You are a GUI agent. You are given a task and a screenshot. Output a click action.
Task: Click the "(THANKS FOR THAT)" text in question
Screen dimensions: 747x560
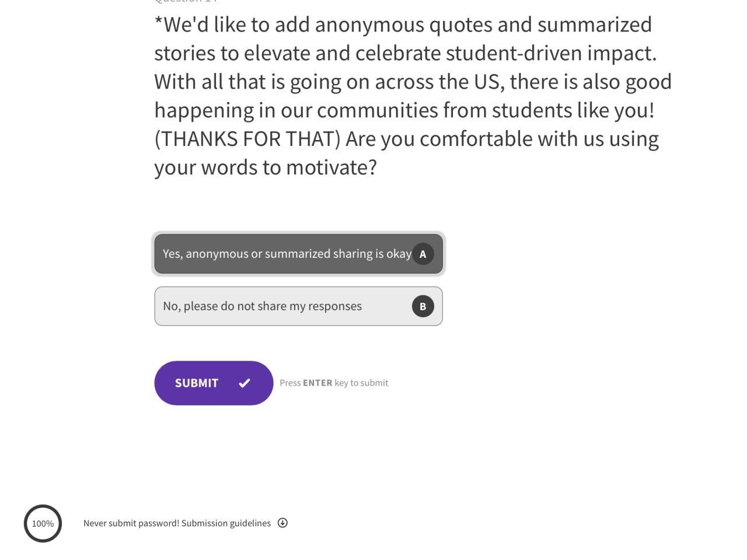pyautogui.click(x=247, y=139)
